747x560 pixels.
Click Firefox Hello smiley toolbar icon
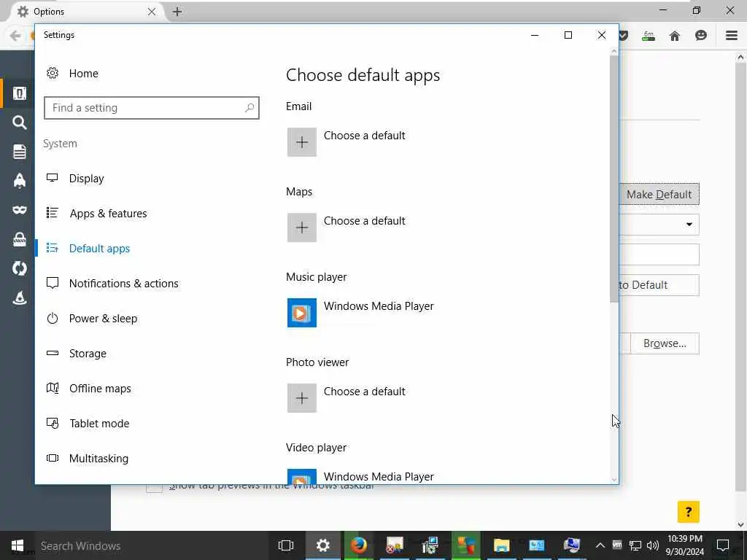701,36
